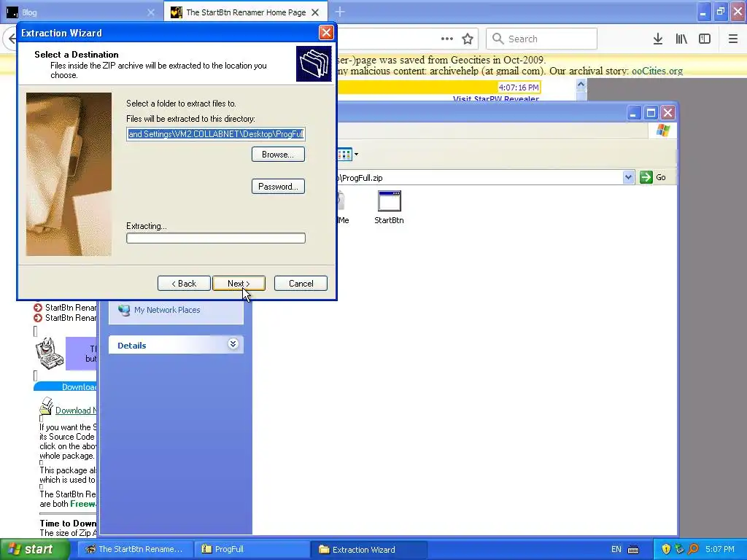Image resolution: width=747 pixels, height=560 pixels.
Task: Click second StartBtn Renamer list link
Action: point(71,318)
